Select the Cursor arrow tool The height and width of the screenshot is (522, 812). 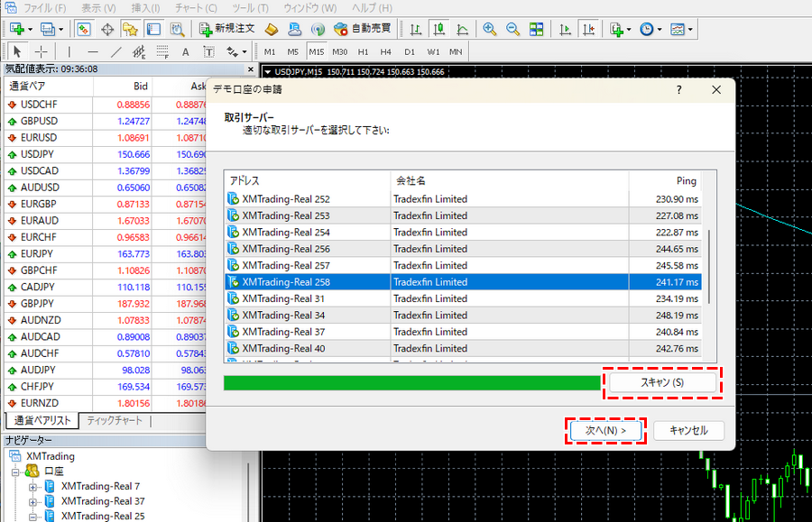[x=17, y=51]
